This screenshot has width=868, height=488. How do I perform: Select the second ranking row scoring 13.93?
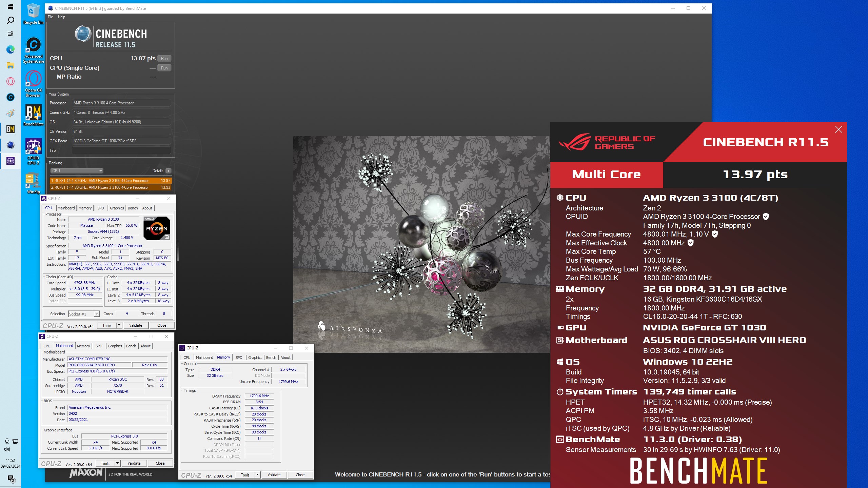[111, 187]
